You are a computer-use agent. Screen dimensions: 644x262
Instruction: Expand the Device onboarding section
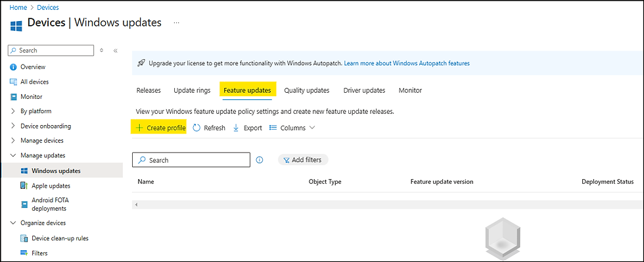pyautogui.click(x=12, y=126)
